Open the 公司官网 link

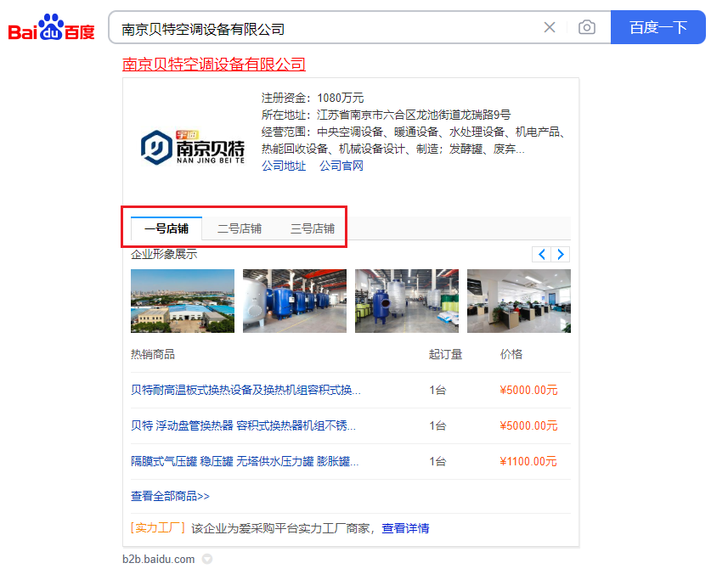point(341,166)
